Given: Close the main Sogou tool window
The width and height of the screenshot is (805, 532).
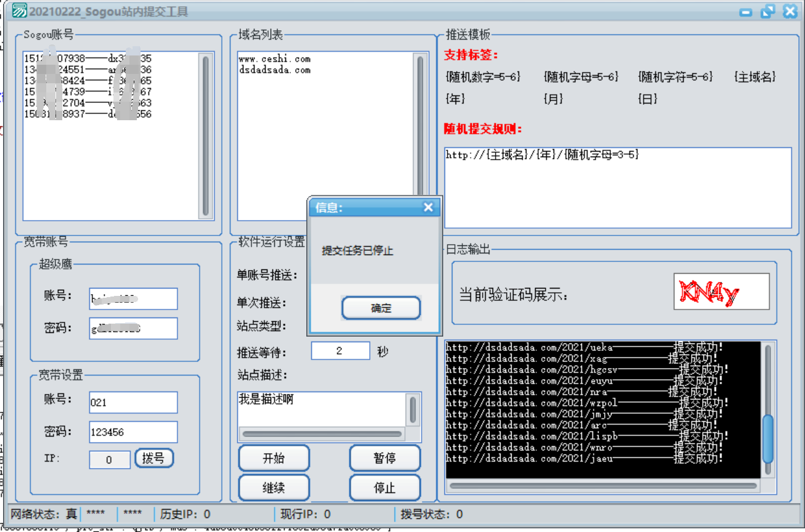Looking at the screenshot, I should 790,11.
